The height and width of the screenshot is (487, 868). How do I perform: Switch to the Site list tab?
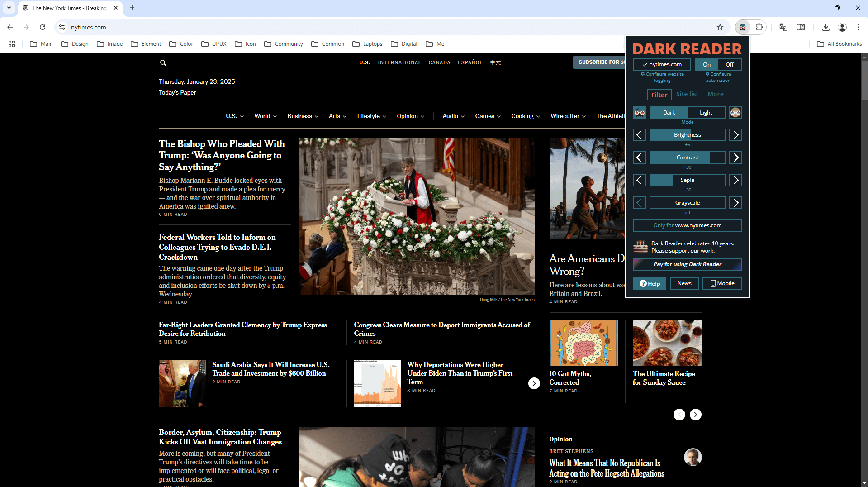coord(687,94)
